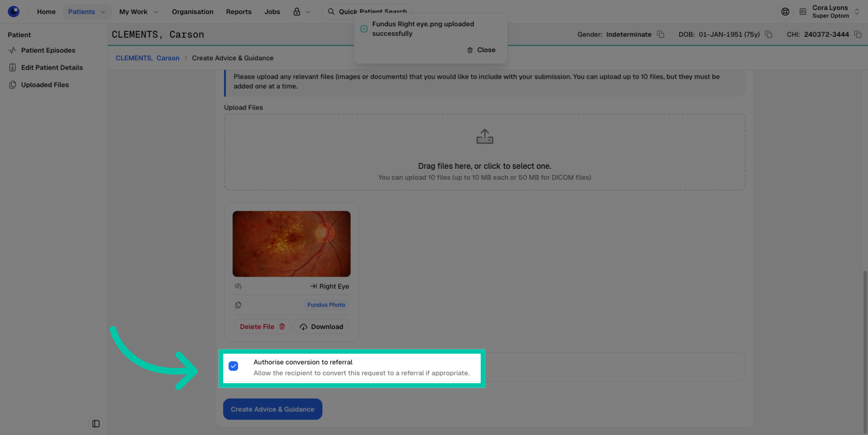Click the Fundus Photo tag
This screenshot has width=868, height=435.
click(326, 305)
